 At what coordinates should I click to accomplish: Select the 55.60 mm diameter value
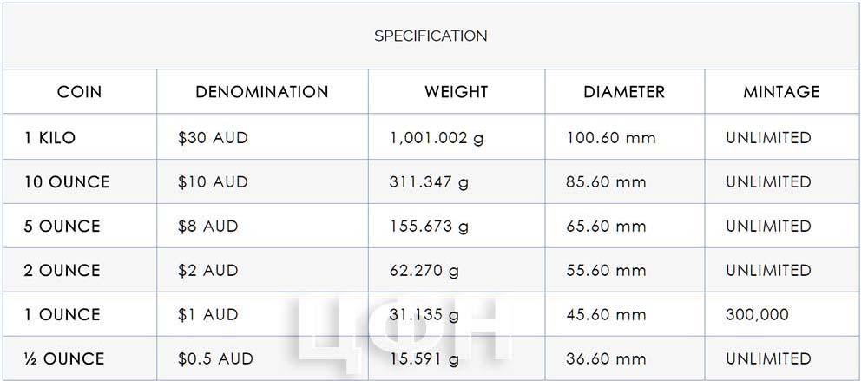tap(606, 270)
